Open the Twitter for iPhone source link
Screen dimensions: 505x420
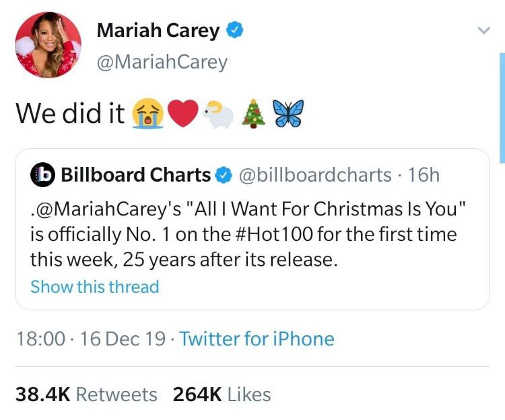[x=257, y=339]
